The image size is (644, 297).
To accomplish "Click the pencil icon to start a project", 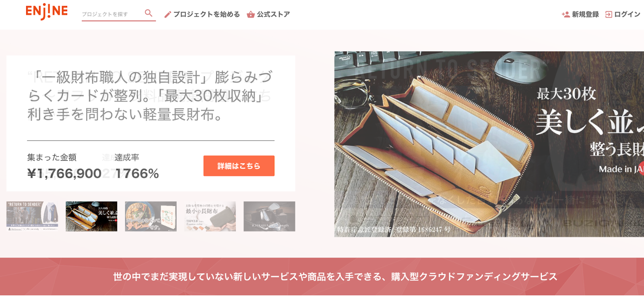I will pyautogui.click(x=168, y=14).
